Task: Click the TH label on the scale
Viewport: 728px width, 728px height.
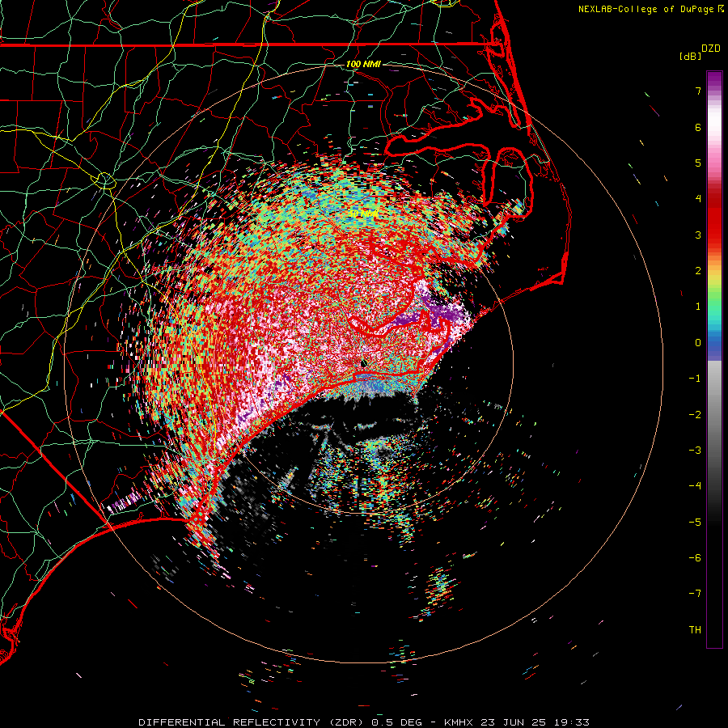Action: pyautogui.click(x=695, y=630)
